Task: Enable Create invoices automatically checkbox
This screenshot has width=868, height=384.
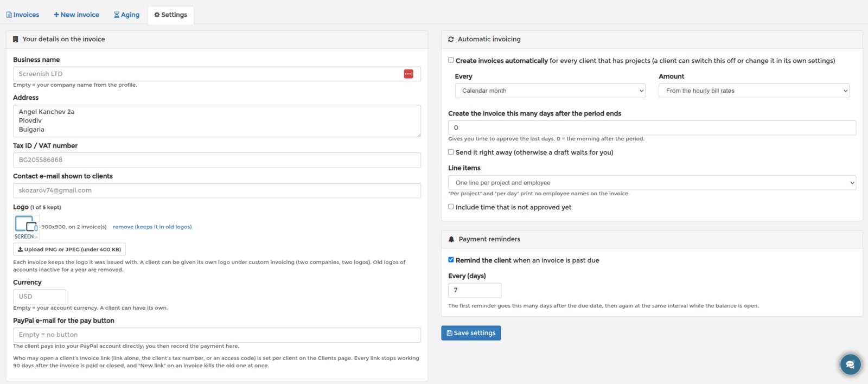Action: click(451, 60)
